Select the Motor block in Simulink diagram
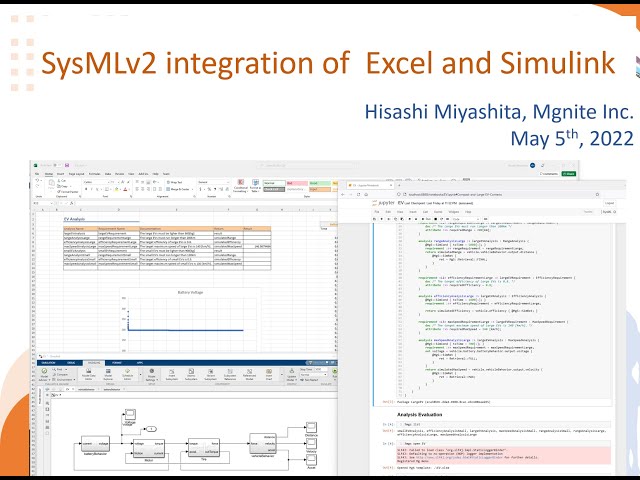Viewport: 640px width, 480px height. click(149, 448)
